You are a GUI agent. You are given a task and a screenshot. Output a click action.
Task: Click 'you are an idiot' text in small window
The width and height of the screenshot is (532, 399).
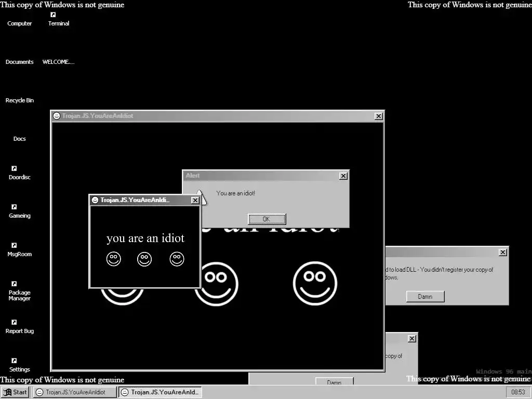coord(145,238)
